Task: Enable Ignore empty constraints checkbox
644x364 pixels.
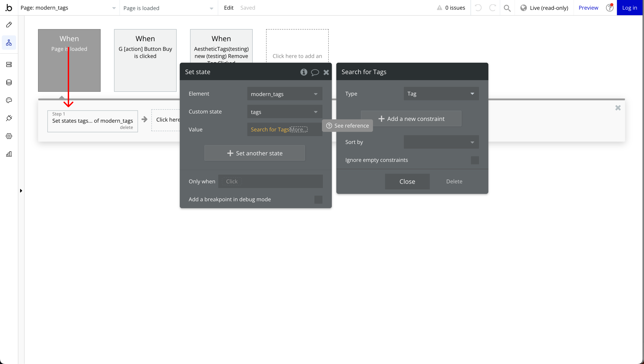Action: [475, 160]
